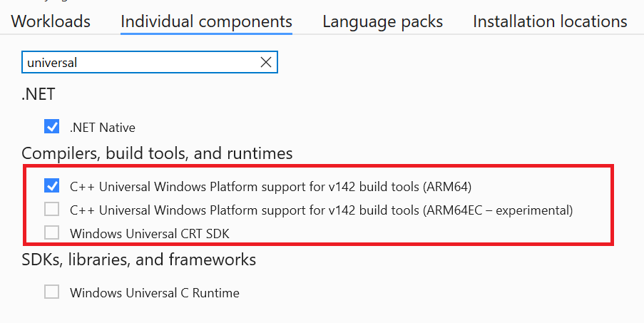Click Compilers, build tools, and runtimes heading
The image size is (644, 323).
[x=157, y=153]
